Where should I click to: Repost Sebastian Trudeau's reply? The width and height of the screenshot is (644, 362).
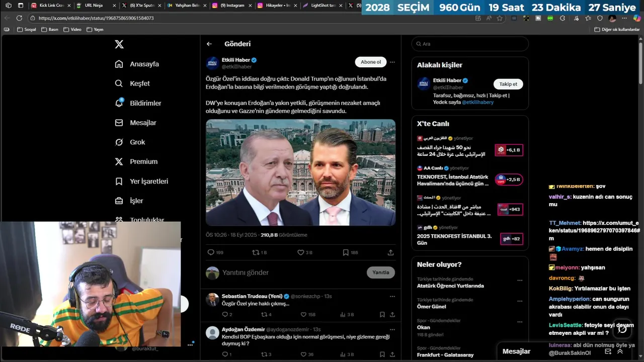[266, 314]
